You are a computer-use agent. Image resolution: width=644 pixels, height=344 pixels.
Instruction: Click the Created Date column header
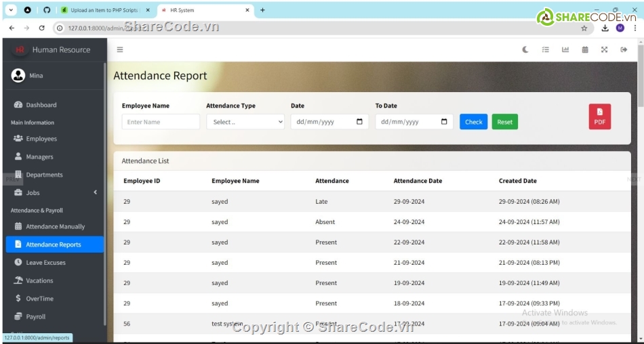tap(517, 181)
